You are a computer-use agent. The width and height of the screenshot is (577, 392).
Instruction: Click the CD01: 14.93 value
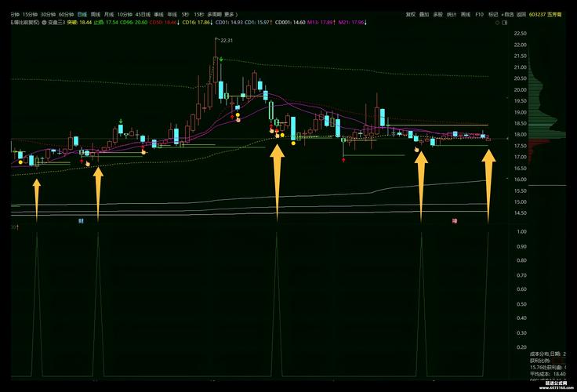coord(229,23)
